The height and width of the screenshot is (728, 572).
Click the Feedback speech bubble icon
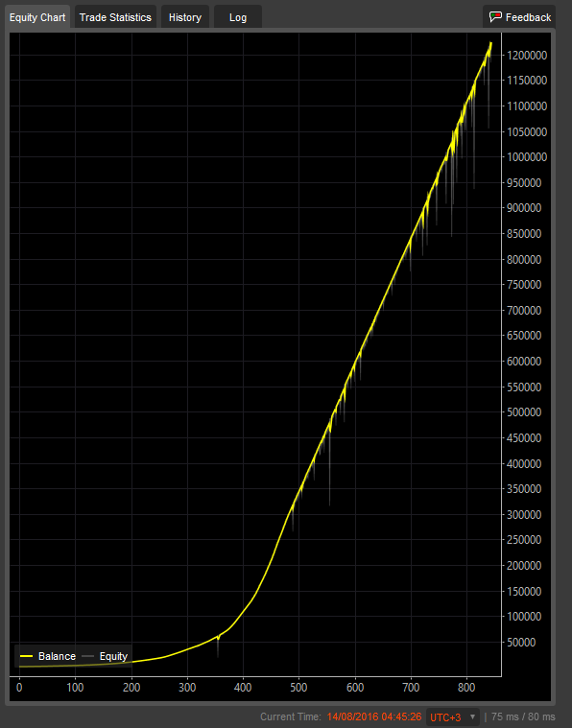click(x=496, y=17)
